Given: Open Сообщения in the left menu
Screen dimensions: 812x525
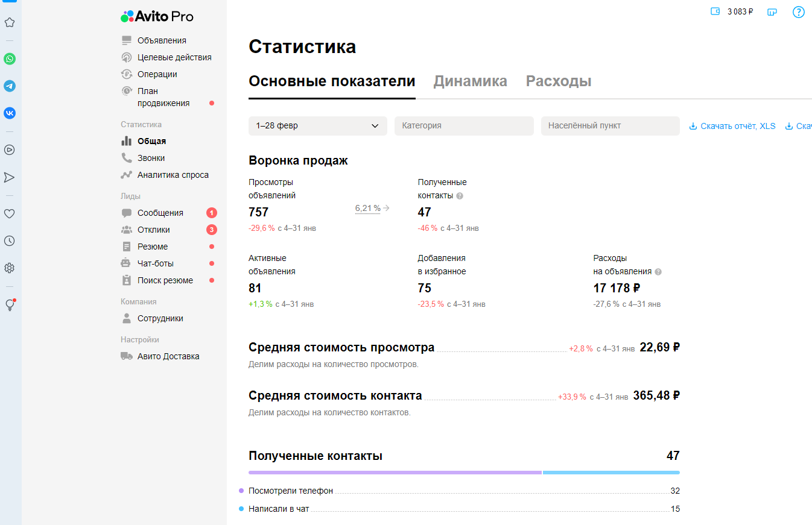Looking at the screenshot, I should pyautogui.click(x=160, y=213).
